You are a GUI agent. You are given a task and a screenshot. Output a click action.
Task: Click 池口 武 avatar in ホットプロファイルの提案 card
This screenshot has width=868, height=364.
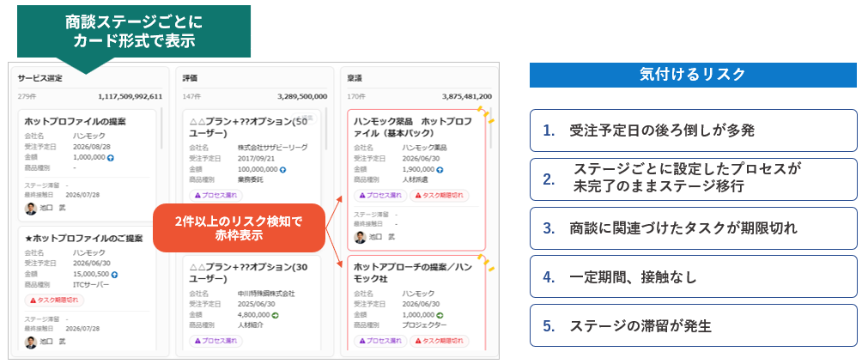pos(31,209)
